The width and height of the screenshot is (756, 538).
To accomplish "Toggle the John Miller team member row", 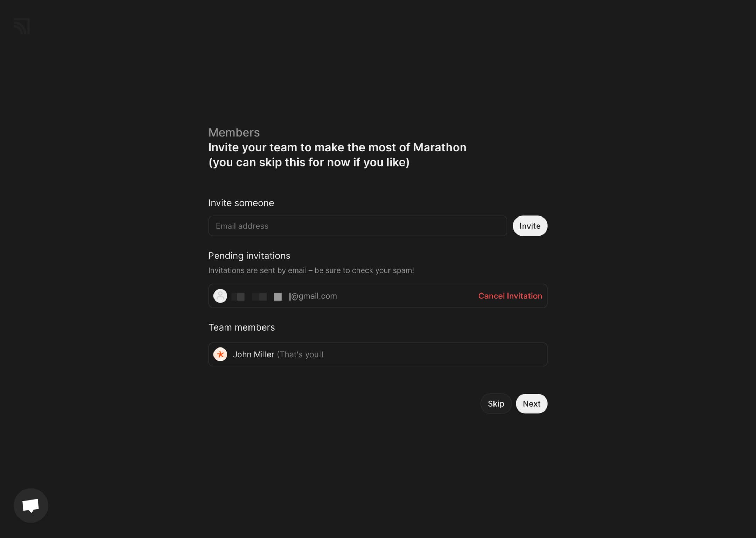I will tap(378, 354).
